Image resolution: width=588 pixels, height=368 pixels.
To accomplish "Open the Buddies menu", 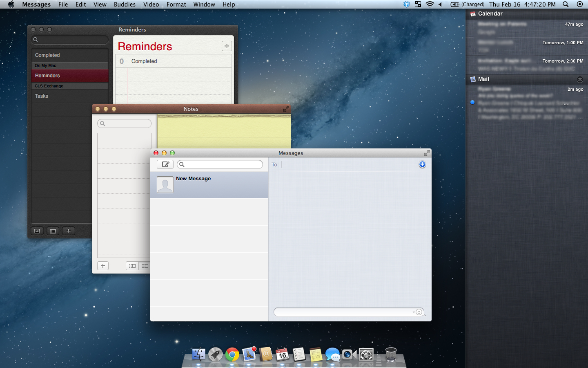I will (x=125, y=4).
